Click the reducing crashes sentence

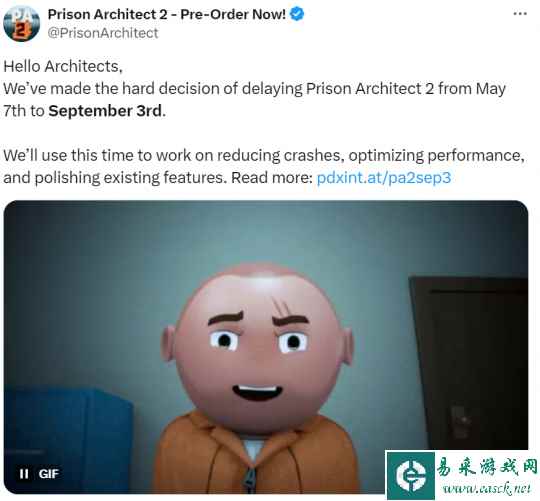(x=264, y=166)
